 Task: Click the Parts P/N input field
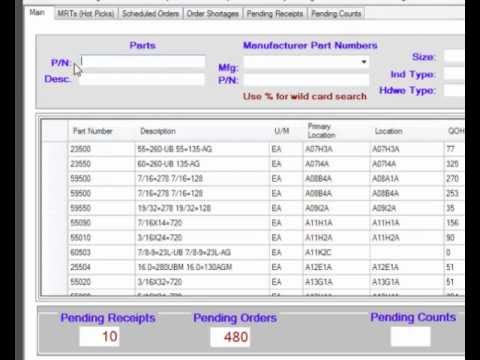[x=142, y=62]
